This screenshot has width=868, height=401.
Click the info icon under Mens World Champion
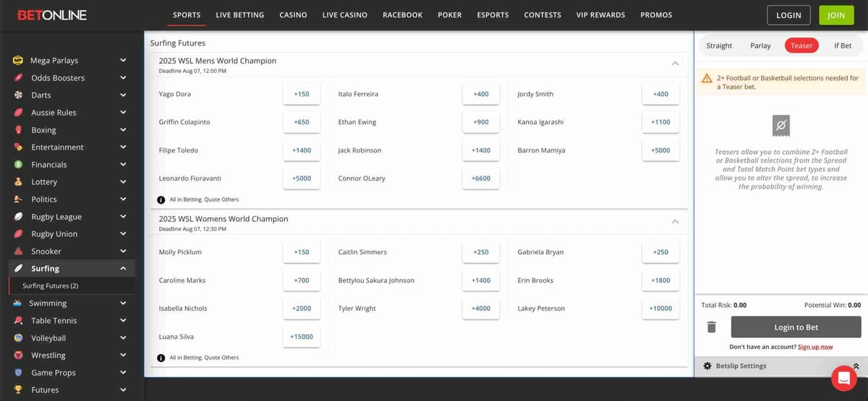(x=161, y=200)
